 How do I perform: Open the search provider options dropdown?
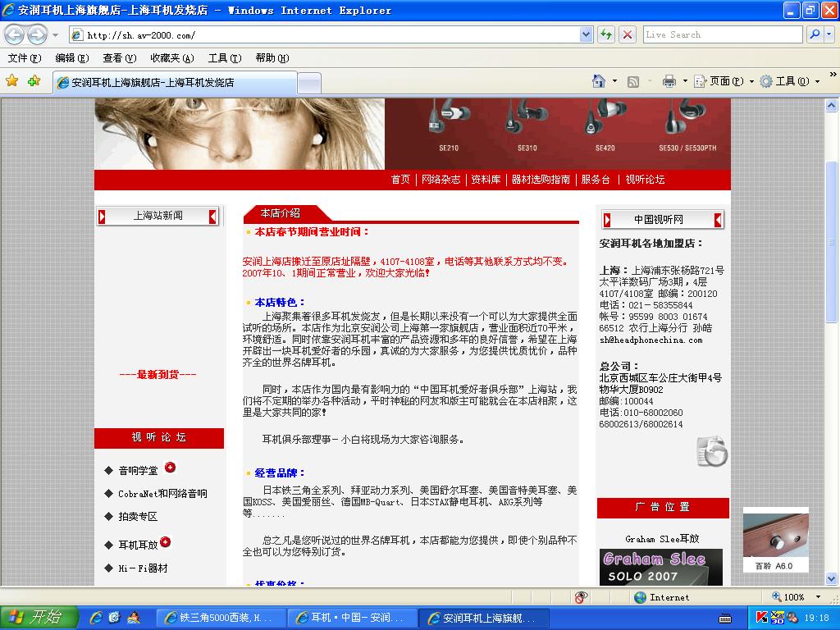829,34
